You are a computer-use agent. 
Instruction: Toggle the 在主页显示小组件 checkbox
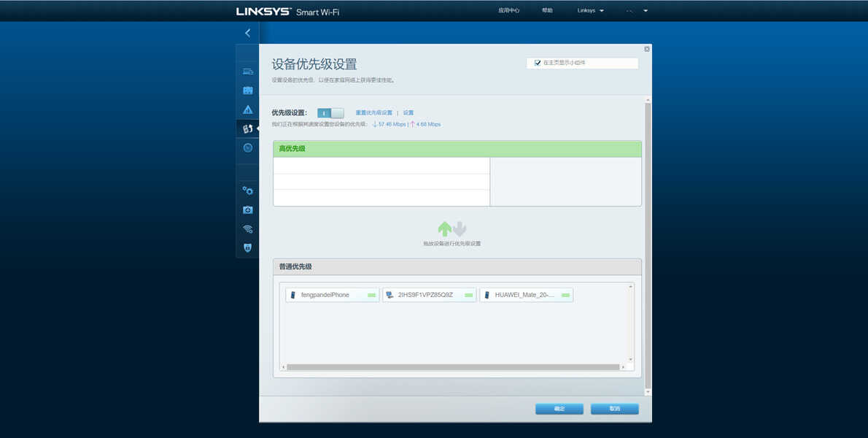click(537, 63)
